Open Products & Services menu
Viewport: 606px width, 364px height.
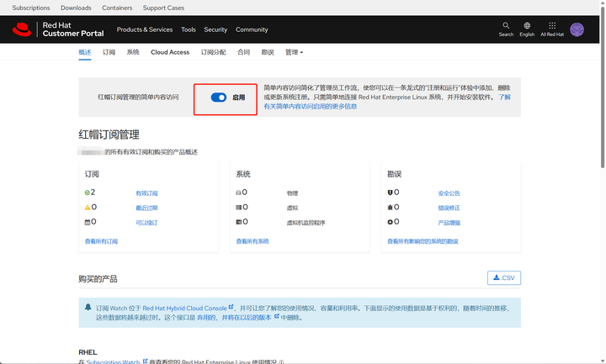pyautogui.click(x=145, y=29)
